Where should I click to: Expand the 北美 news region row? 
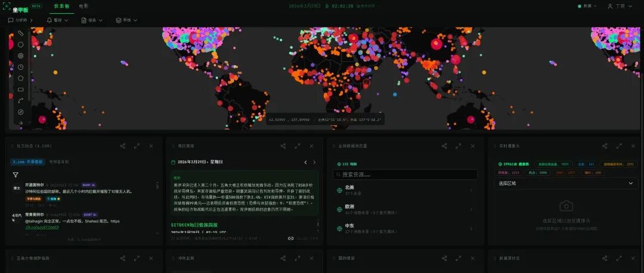tap(405, 191)
